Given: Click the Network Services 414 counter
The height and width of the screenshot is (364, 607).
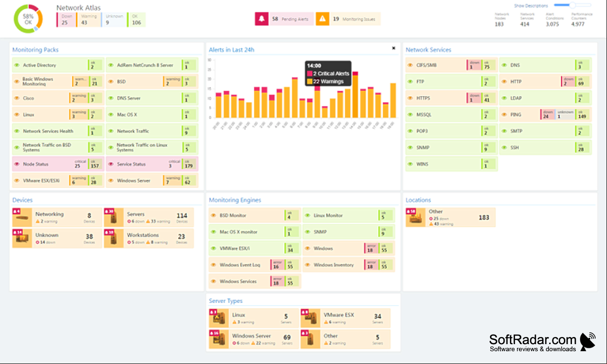Looking at the screenshot, I should point(527,19).
